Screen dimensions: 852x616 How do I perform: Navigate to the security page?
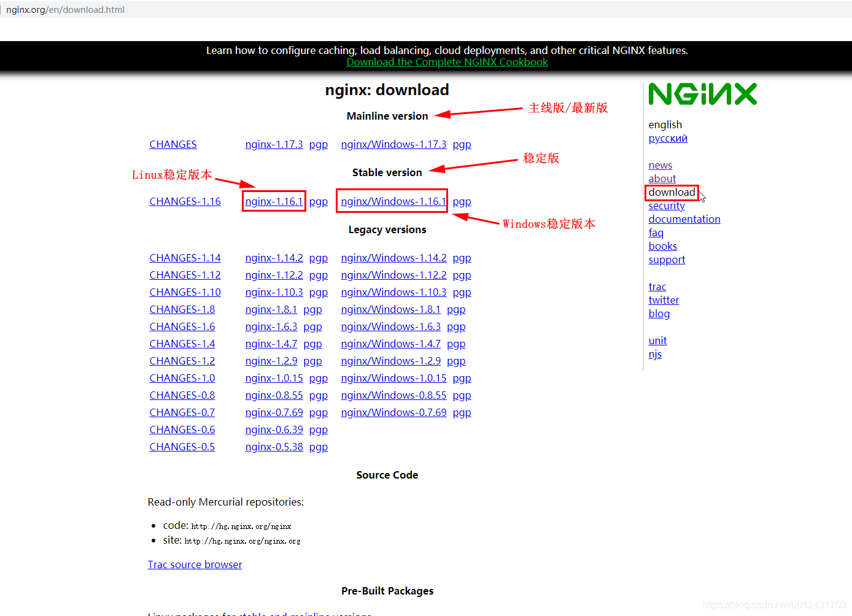tap(666, 206)
